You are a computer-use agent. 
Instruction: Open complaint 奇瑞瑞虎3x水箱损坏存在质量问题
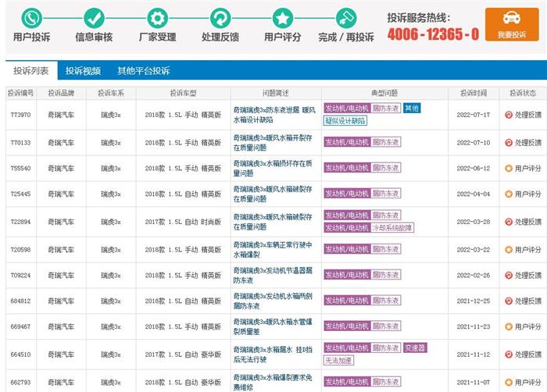(273, 169)
